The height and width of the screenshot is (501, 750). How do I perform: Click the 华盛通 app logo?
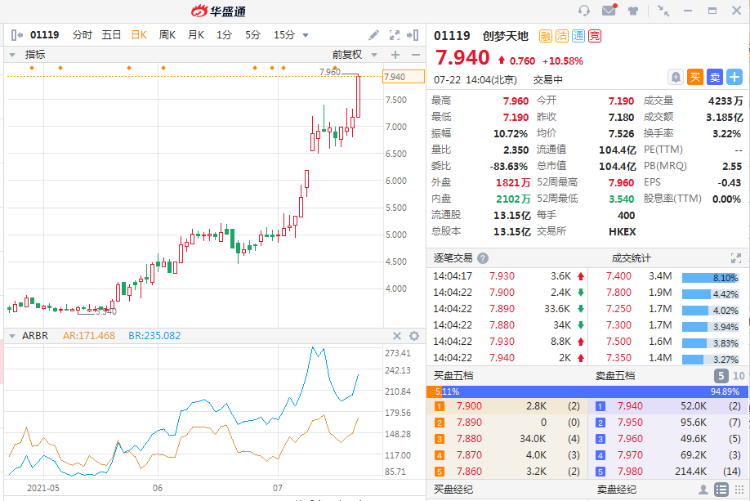coord(219,11)
